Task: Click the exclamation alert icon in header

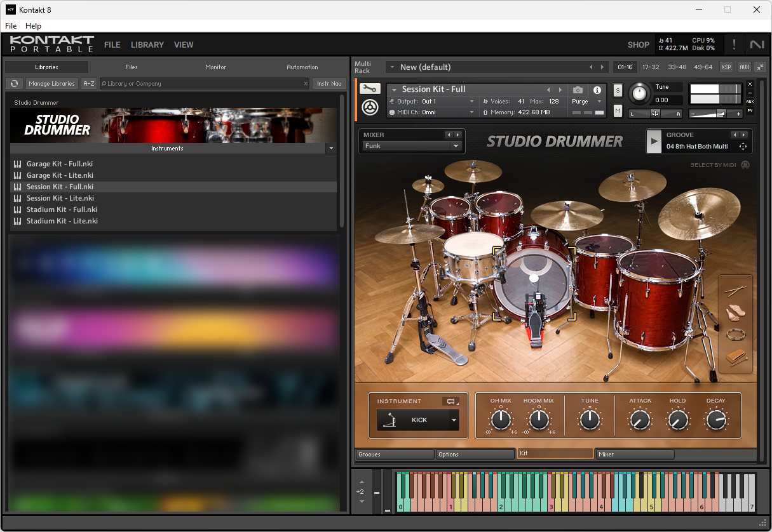Action: [x=734, y=44]
